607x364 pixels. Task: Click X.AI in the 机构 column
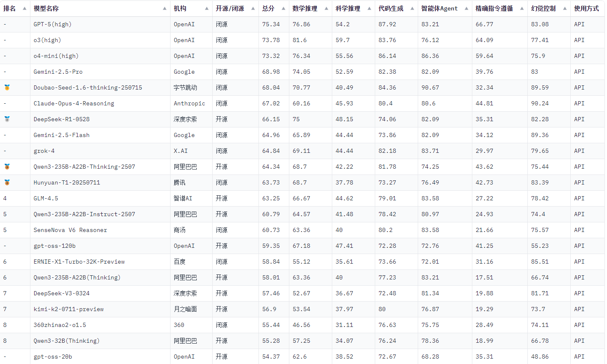coord(181,151)
